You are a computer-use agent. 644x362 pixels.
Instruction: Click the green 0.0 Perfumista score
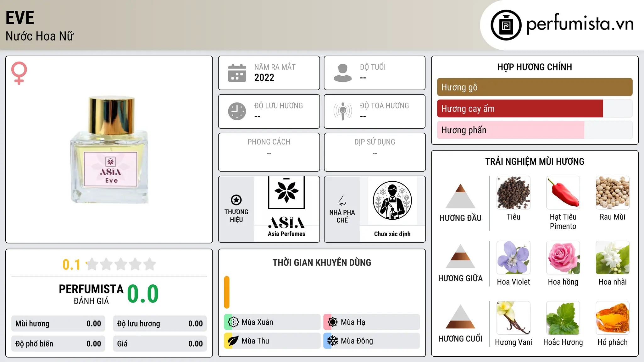[x=143, y=294]
